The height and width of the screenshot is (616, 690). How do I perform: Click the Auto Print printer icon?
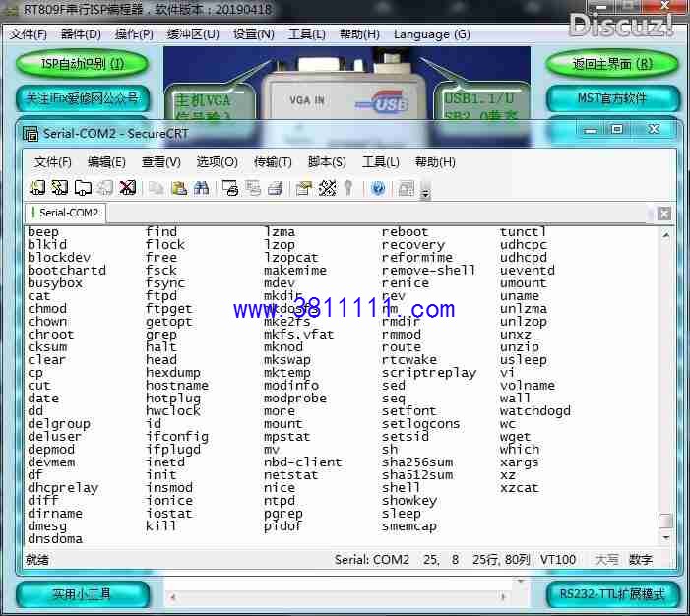(x=276, y=188)
